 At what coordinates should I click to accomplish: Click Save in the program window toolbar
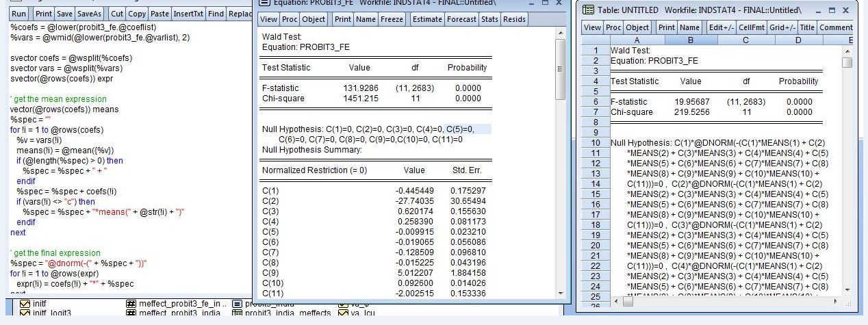(x=65, y=14)
